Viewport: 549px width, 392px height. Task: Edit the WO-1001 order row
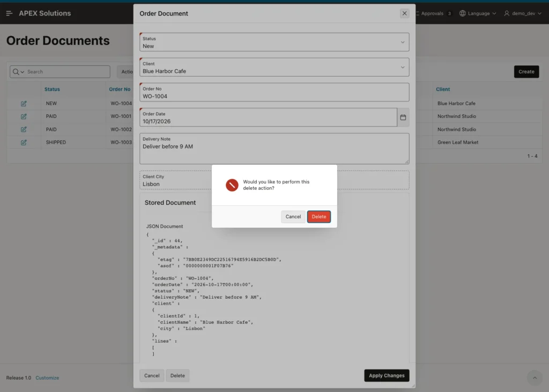24,116
